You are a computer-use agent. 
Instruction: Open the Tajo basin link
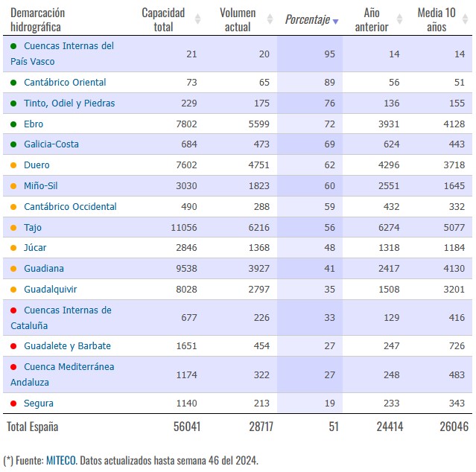(33, 228)
